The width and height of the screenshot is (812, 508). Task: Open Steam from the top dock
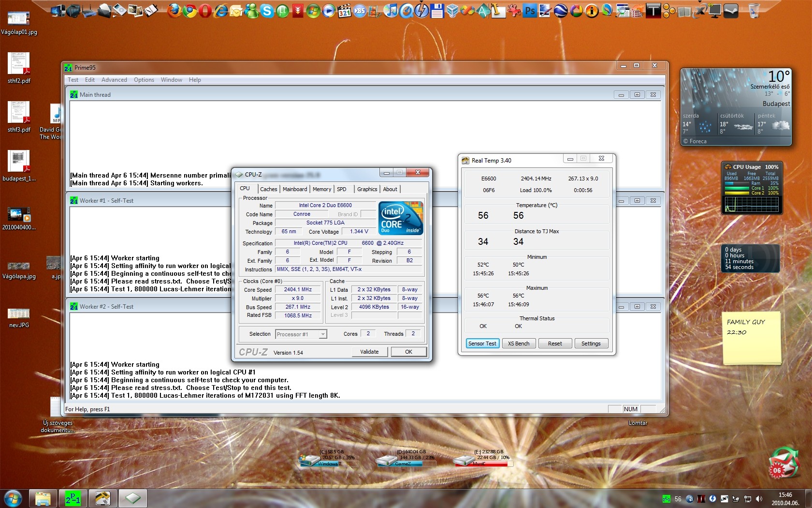point(731,10)
